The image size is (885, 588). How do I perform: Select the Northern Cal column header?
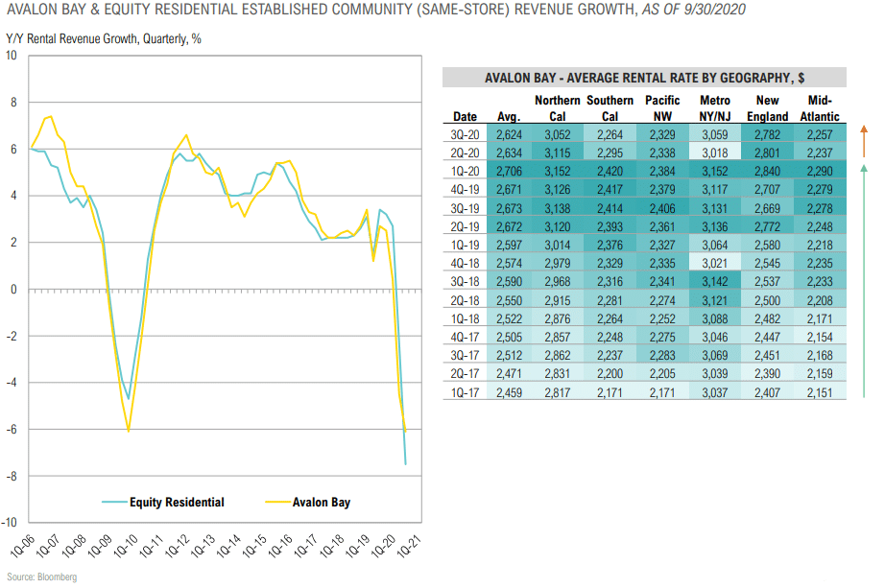tap(557, 108)
